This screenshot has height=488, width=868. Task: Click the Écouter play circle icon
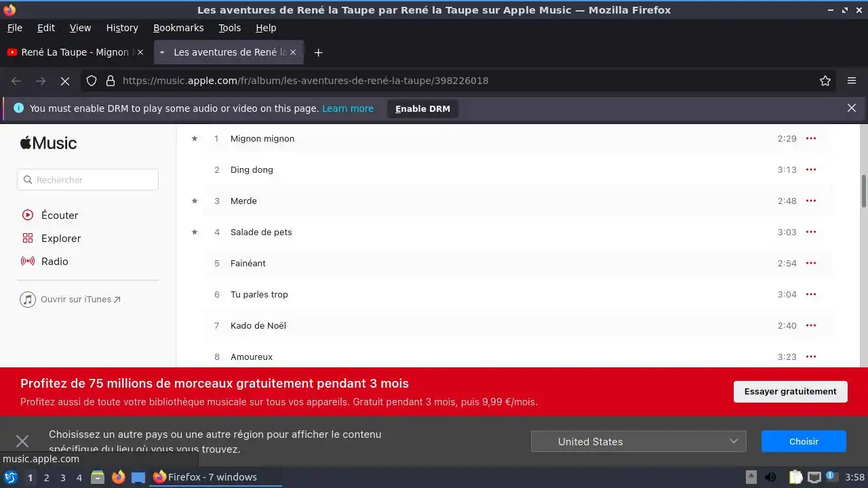point(28,215)
